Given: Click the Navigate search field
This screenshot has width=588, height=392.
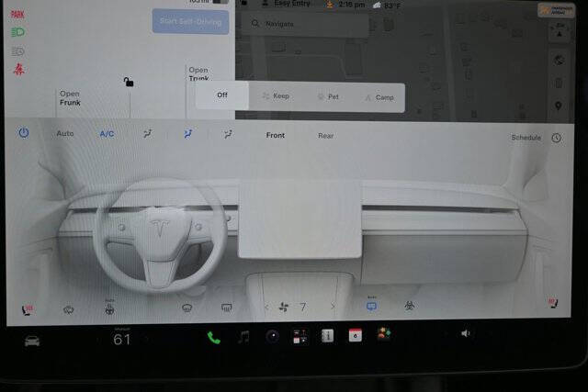Looking at the screenshot, I should (x=304, y=24).
